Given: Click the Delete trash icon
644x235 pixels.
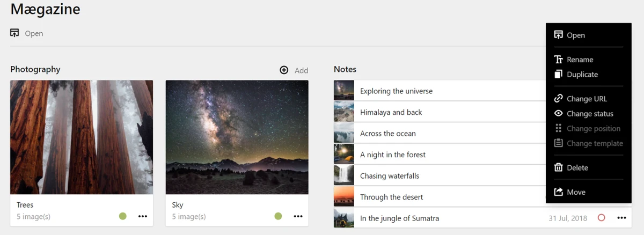Looking at the screenshot, I should click(x=558, y=167).
